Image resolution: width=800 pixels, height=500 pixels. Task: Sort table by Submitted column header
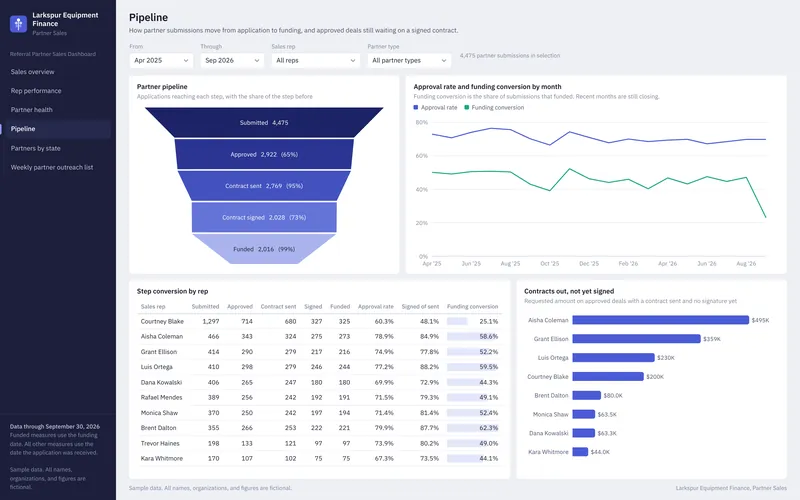click(x=205, y=307)
